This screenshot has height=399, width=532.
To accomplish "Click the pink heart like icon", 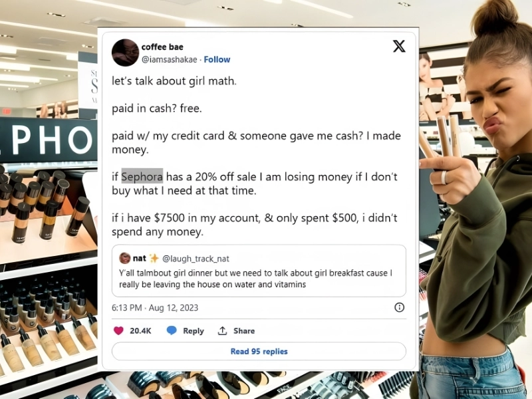I will [x=118, y=331].
